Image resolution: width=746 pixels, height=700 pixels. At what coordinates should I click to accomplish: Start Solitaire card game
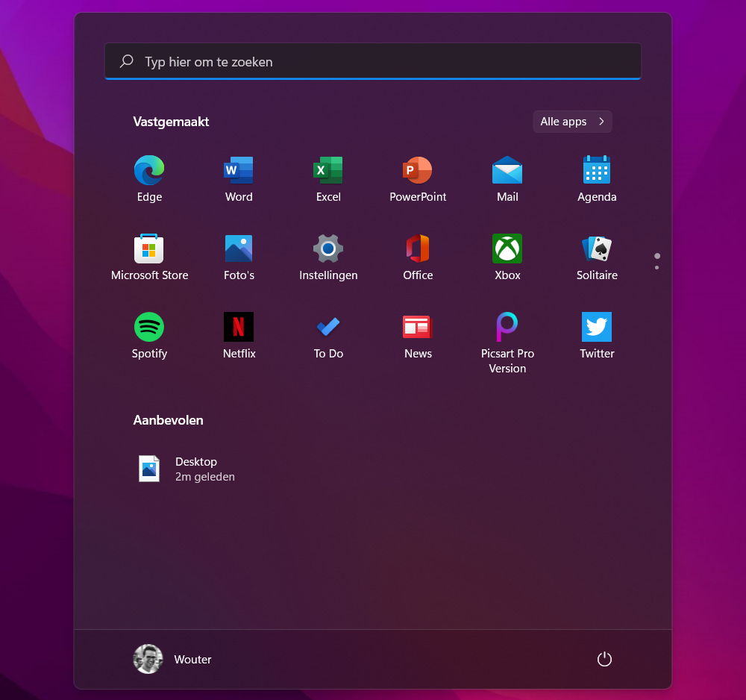[x=597, y=249]
